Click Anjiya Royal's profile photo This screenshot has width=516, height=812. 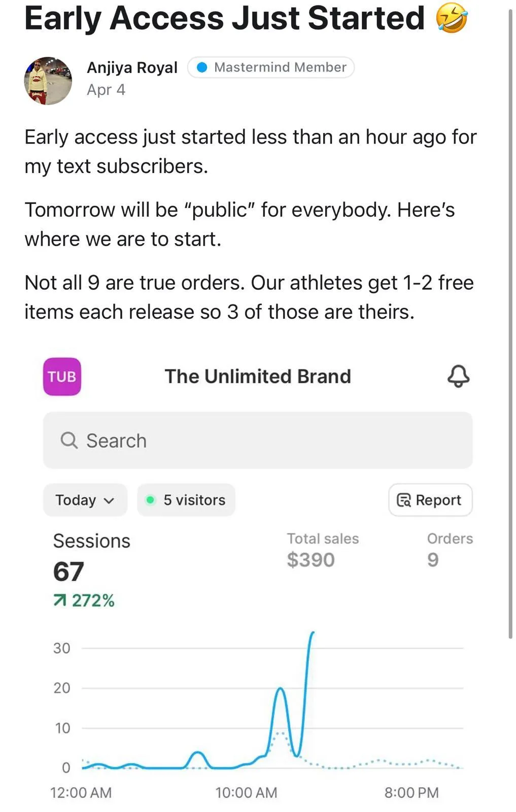(48, 81)
